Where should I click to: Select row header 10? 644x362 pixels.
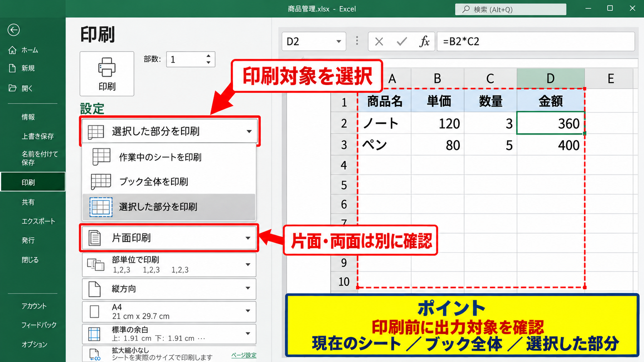(344, 282)
